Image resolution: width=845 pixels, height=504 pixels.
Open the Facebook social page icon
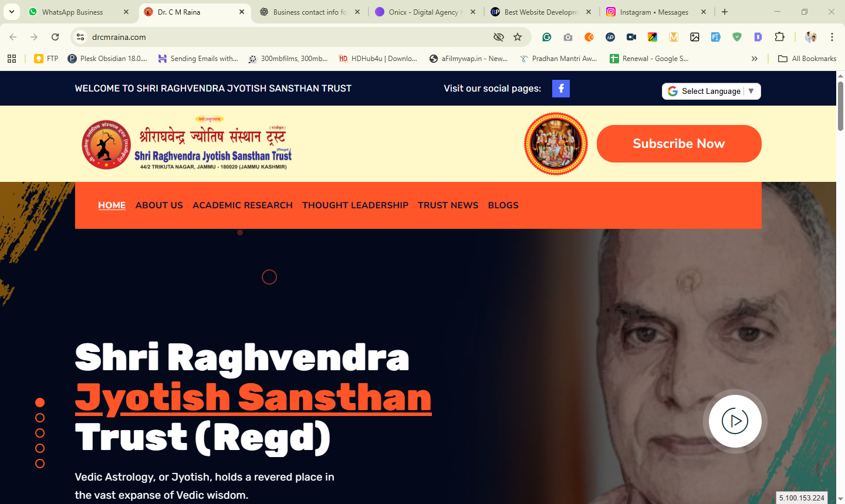coord(561,89)
